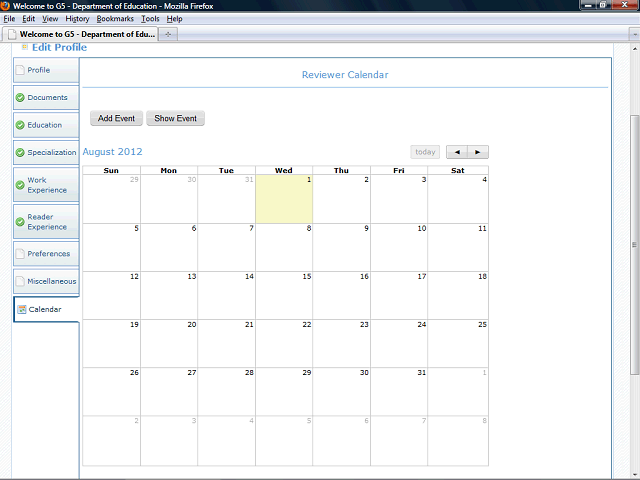Click the green check icon beside Documents

pyautogui.click(x=20, y=98)
